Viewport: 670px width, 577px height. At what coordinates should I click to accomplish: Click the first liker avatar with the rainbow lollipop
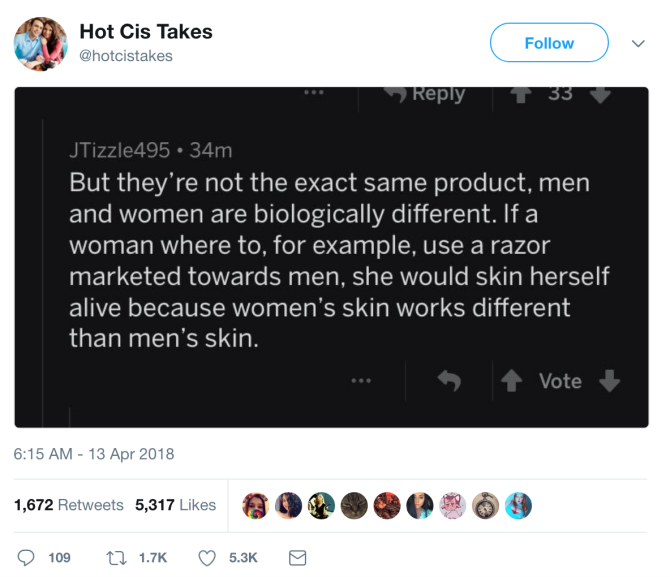point(256,506)
